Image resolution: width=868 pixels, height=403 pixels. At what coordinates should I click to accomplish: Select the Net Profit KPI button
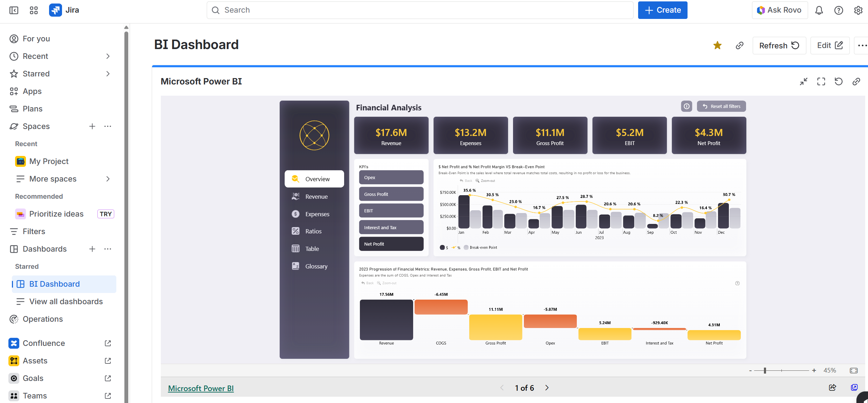391,244
